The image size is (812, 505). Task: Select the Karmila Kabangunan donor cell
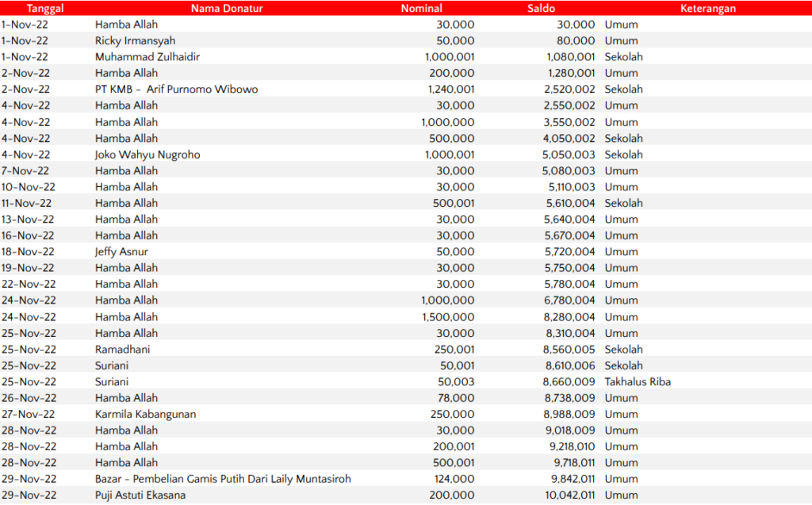(x=145, y=415)
